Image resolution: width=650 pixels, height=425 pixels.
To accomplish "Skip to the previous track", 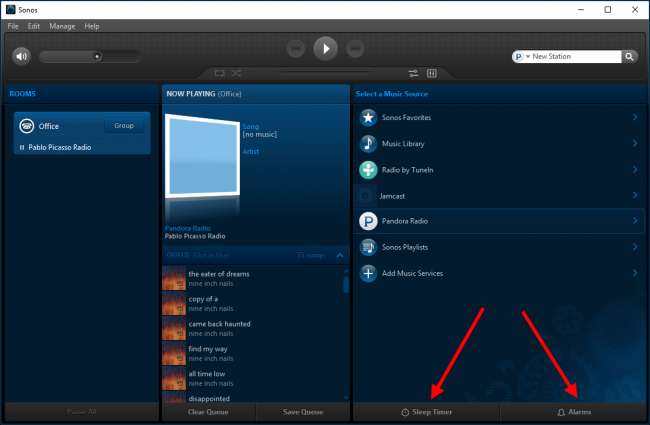I will pyautogui.click(x=296, y=49).
